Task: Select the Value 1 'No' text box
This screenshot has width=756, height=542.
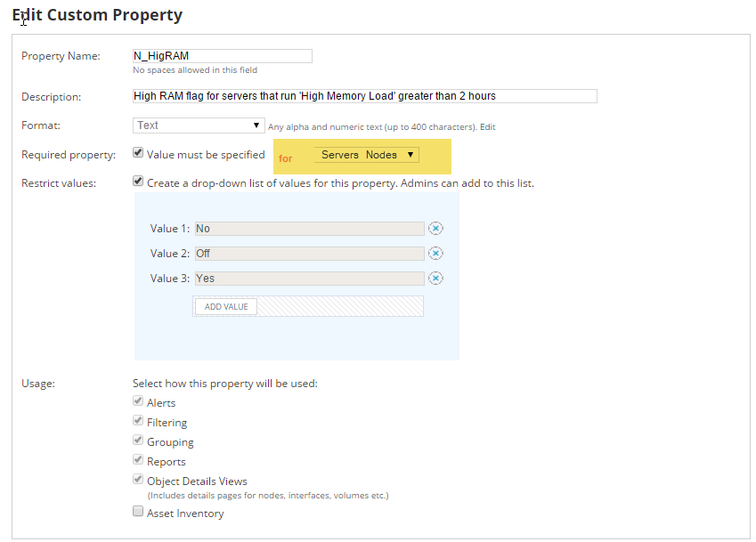Action: tap(310, 229)
